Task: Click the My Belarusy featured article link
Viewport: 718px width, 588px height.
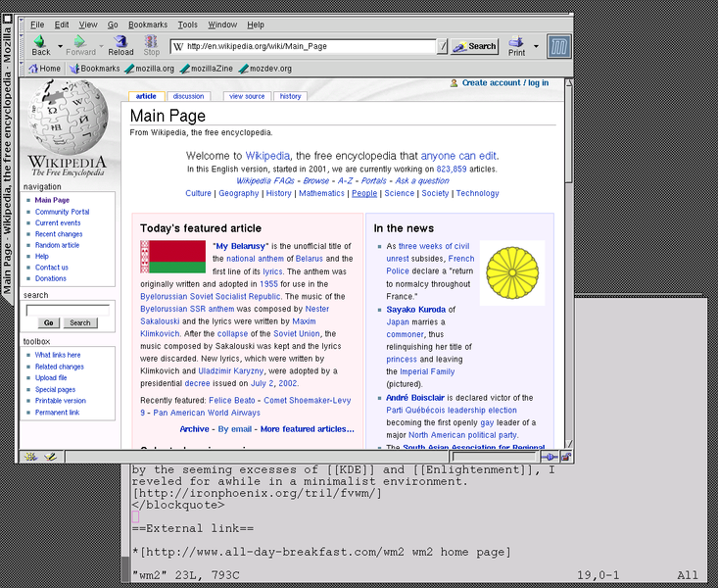Action: [241, 246]
